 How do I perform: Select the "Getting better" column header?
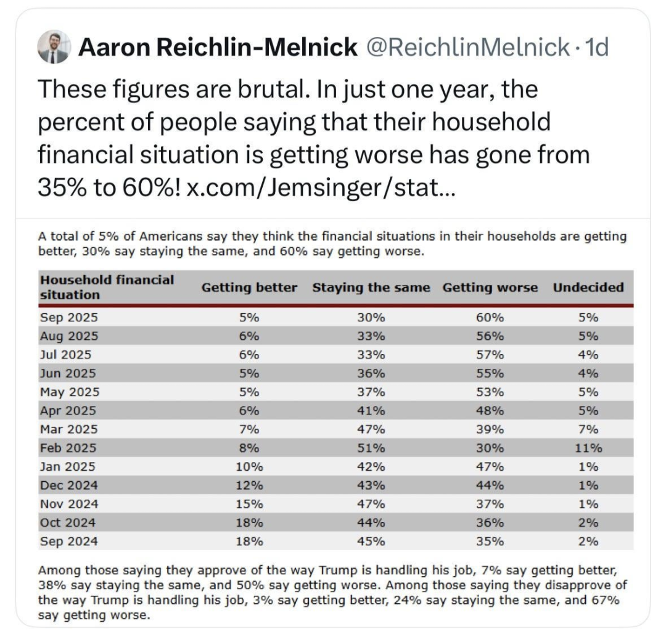(249, 287)
